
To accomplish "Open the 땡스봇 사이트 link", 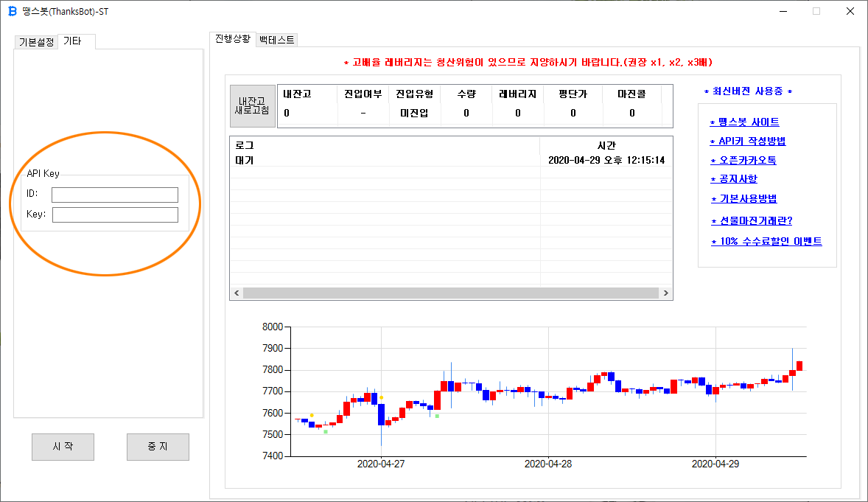I will coord(744,122).
